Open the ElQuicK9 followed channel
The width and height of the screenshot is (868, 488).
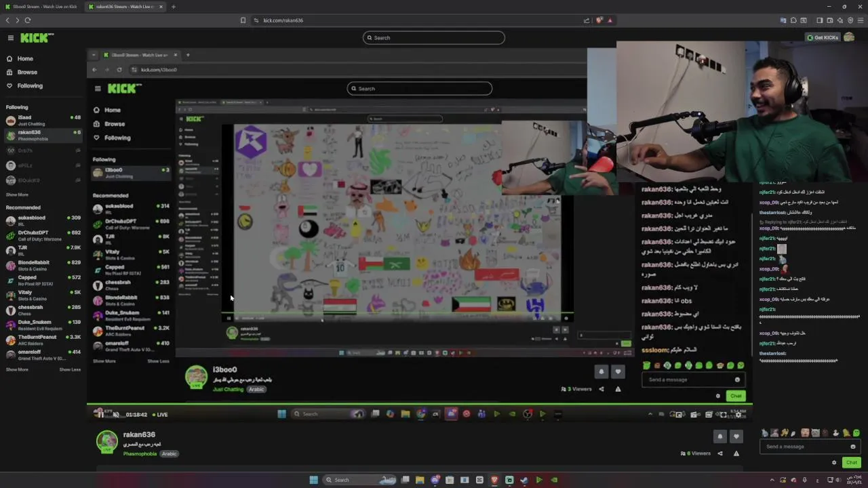coord(43,180)
